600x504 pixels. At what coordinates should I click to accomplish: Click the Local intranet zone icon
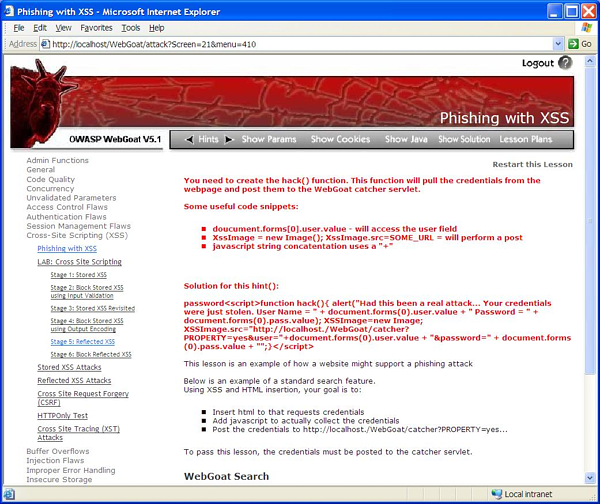[x=497, y=494]
